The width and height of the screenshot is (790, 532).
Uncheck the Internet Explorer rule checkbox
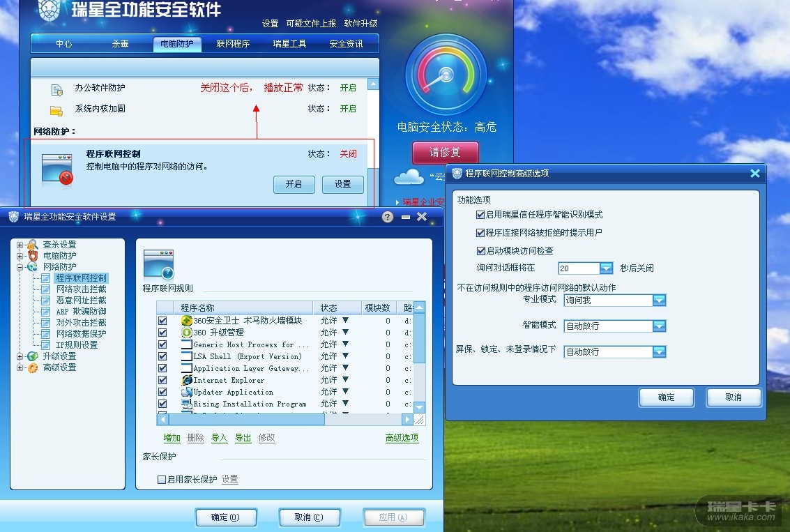162,380
